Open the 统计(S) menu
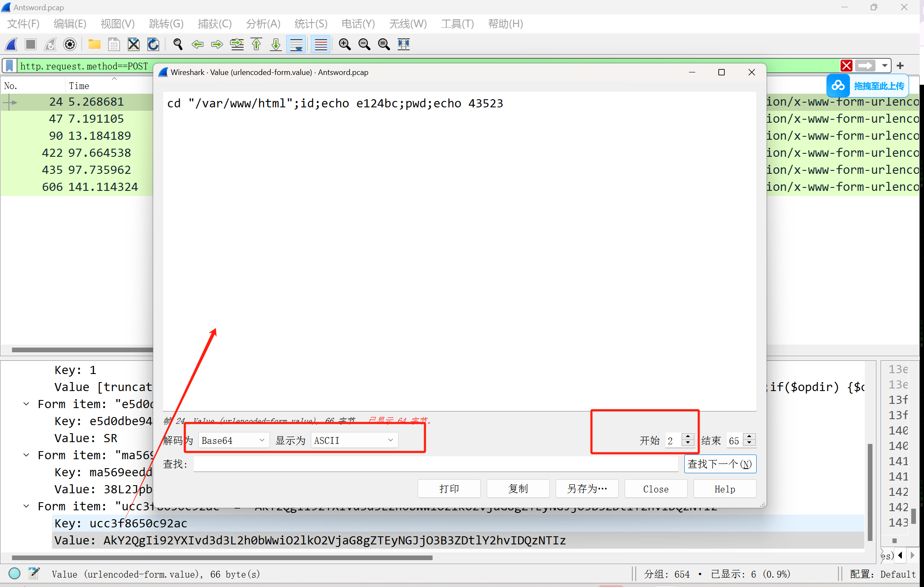Viewport: 924px width, 587px height. pyautogui.click(x=311, y=24)
